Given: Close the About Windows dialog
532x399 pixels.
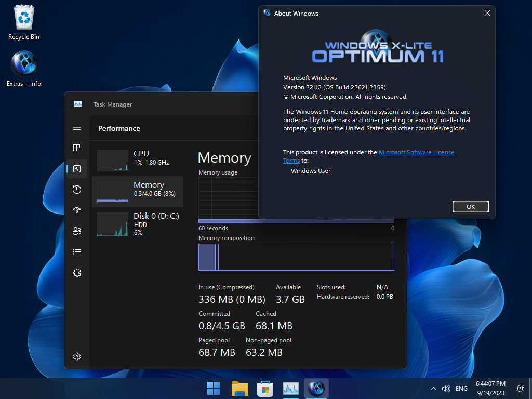Looking at the screenshot, I should pyautogui.click(x=487, y=13).
